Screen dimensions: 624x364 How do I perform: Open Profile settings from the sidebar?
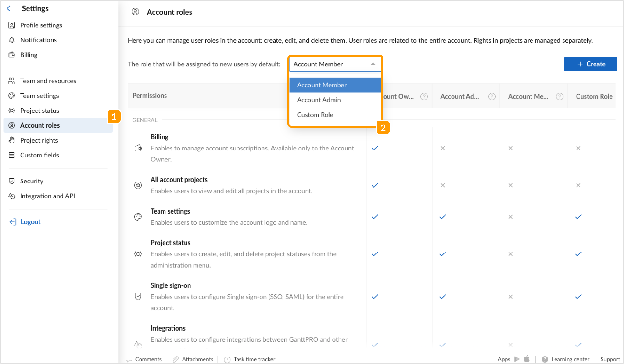click(41, 25)
